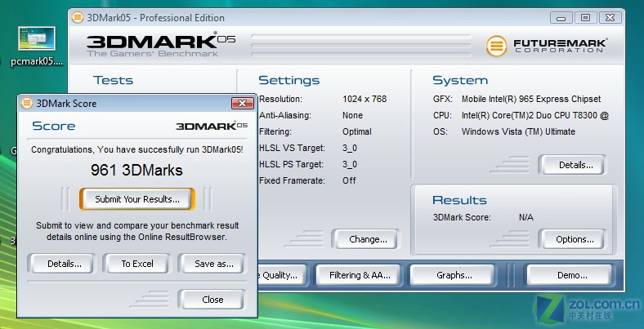Viewport: 644px width, 329px height.
Task: Click Mobile Intel(R) 965 Express Chipset text
Action: 531,99
